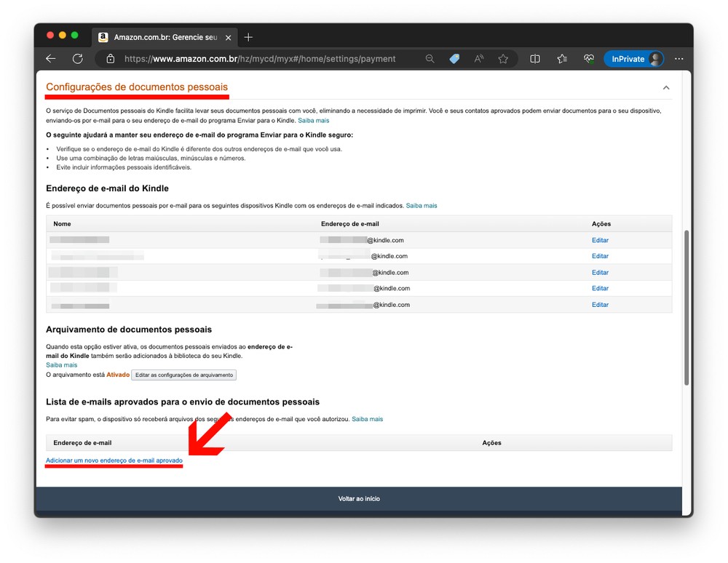Open Browser essentials heart icon
The width and height of the screenshot is (728, 563).
pyautogui.click(x=588, y=59)
